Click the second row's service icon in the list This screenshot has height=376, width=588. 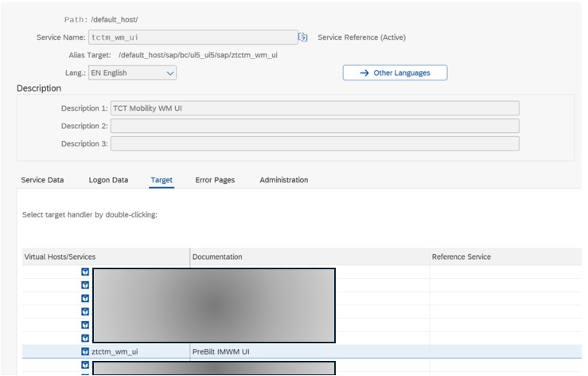(85, 285)
